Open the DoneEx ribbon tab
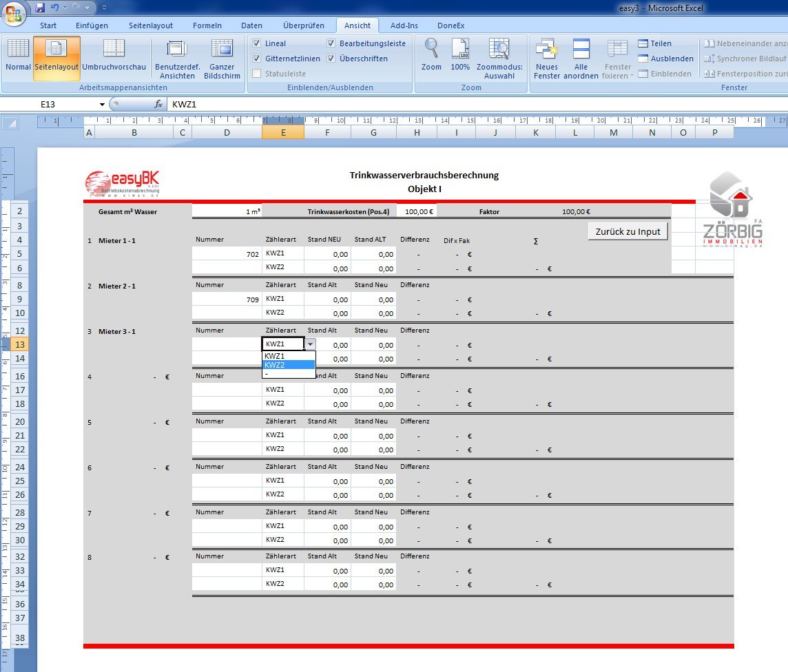The height and width of the screenshot is (672, 788). [x=450, y=25]
